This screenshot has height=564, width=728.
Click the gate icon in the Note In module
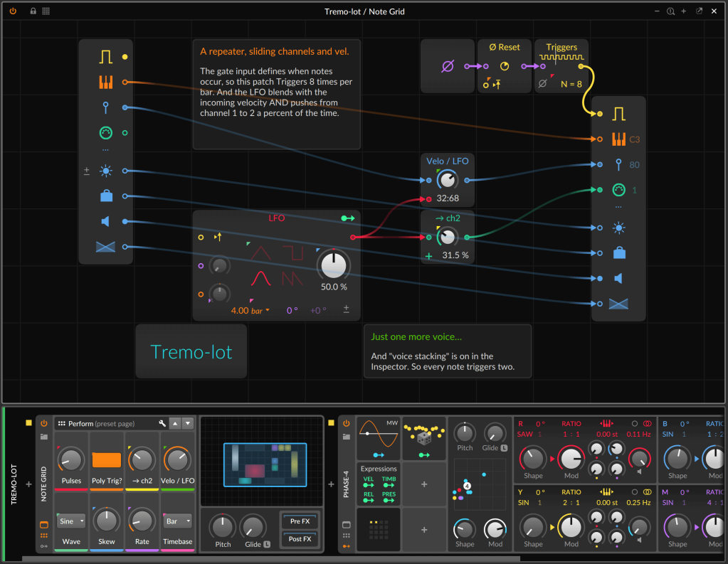click(106, 56)
